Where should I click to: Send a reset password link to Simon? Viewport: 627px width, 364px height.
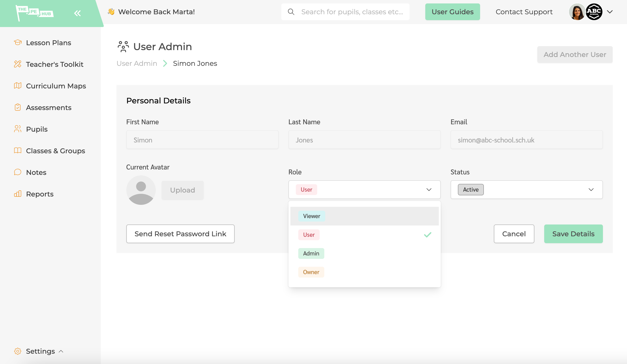click(x=180, y=234)
